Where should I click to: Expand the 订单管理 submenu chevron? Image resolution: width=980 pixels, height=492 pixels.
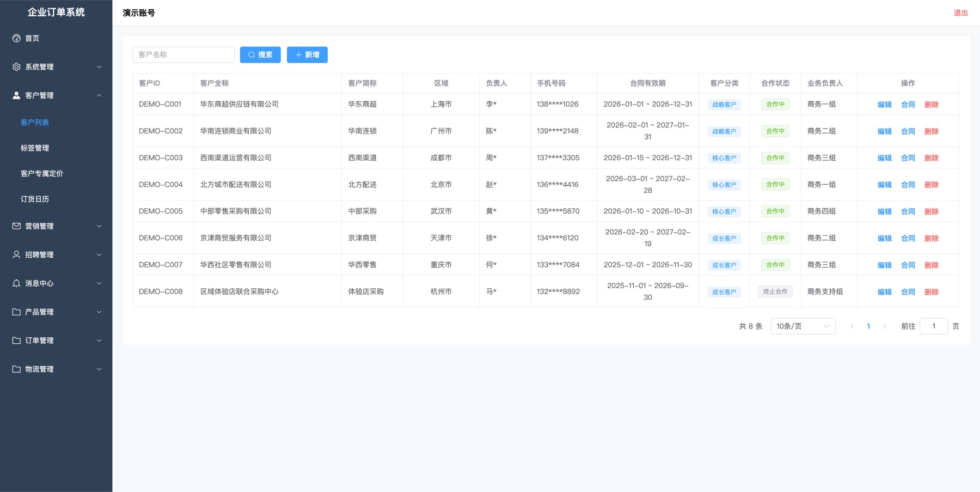tap(99, 341)
